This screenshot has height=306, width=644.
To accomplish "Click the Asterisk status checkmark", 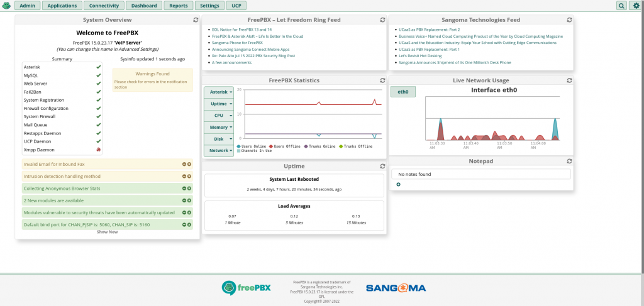I will coord(99,67).
